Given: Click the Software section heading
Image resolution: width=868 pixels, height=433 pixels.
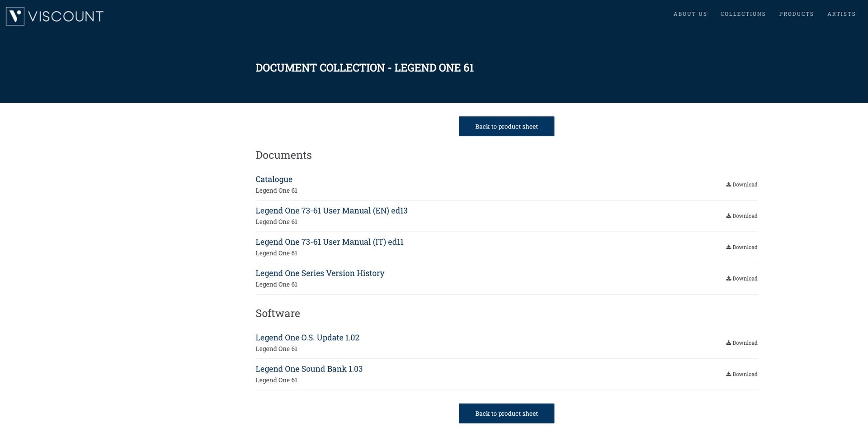Looking at the screenshot, I should pyautogui.click(x=278, y=313).
